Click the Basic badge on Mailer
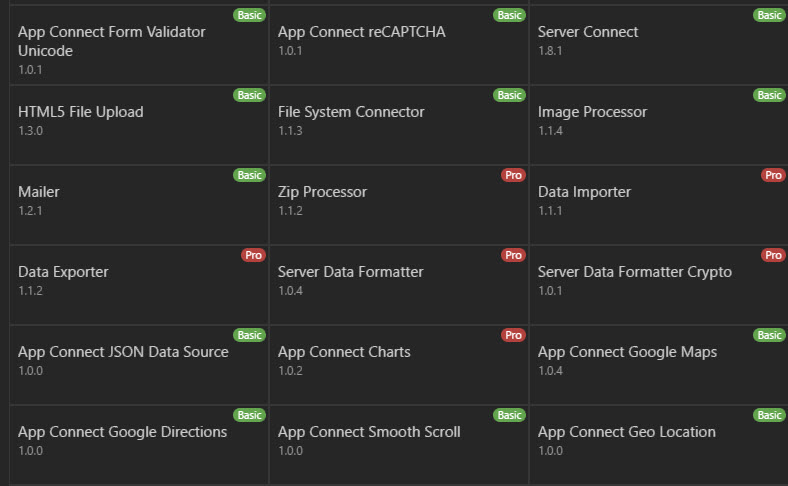This screenshot has width=788, height=486. click(x=249, y=175)
